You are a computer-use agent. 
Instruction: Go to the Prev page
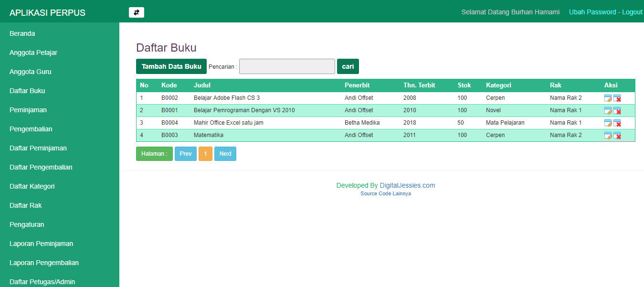pyautogui.click(x=185, y=154)
